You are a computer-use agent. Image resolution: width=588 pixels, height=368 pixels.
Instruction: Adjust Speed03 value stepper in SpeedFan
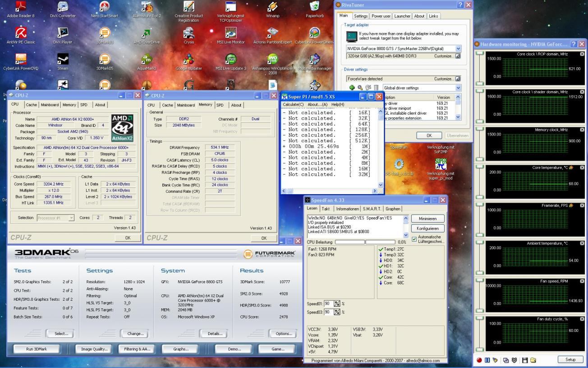coord(336,312)
